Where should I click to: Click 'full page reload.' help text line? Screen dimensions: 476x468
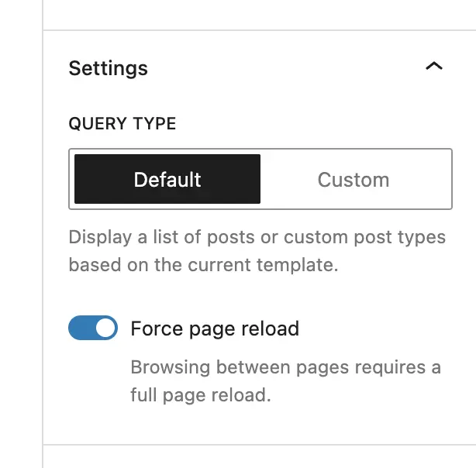pyautogui.click(x=200, y=394)
